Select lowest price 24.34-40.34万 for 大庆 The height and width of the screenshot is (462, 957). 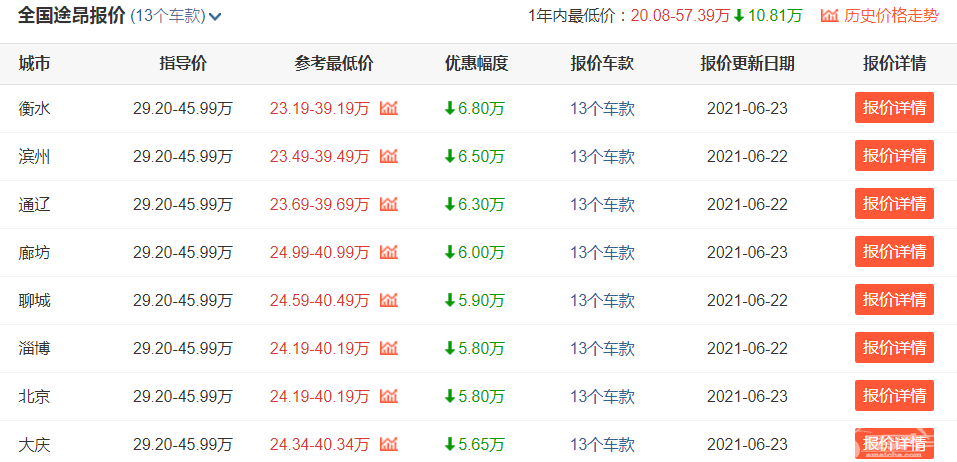pos(320,445)
